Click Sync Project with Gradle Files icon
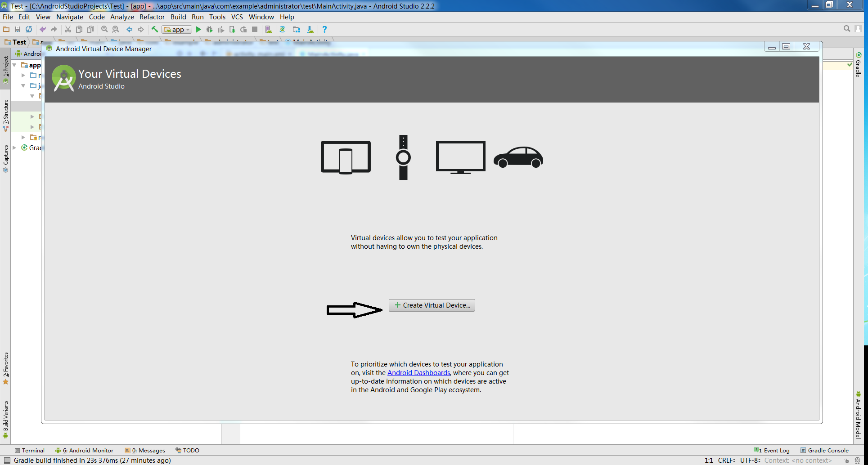 pyautogui.click(x=283, y=29)
